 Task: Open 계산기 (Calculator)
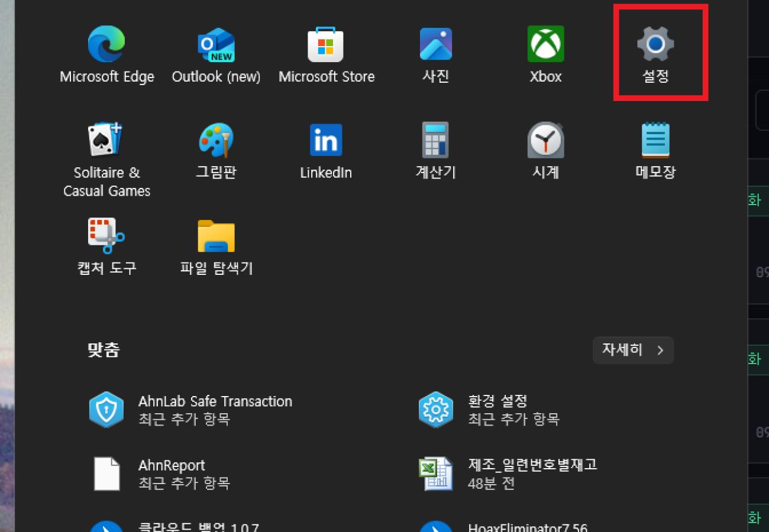click(x=436, y=151)
